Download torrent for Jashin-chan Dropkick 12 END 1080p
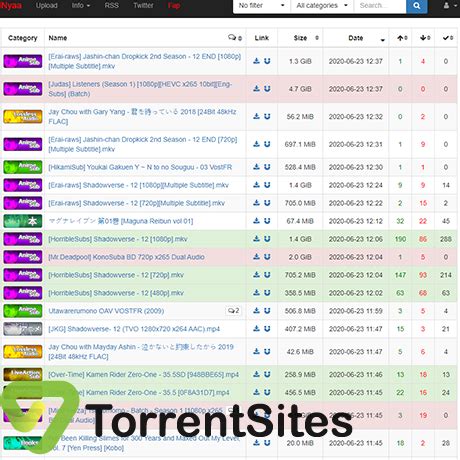The width and height of the screenshot is (460, 460). 256,61
